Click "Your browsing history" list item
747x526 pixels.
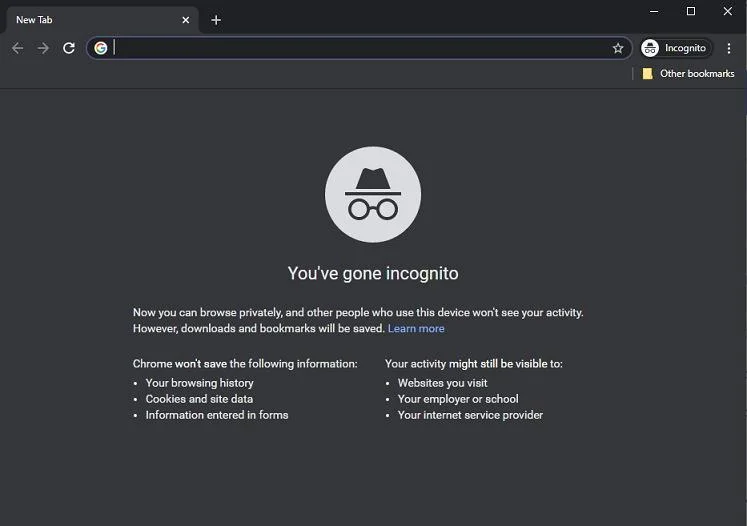[200, 383]
